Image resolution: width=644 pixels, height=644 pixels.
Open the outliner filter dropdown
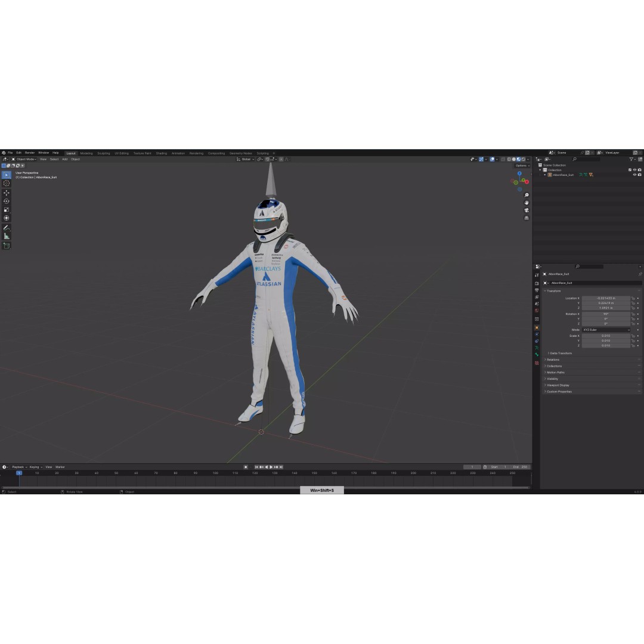[633, 159]
